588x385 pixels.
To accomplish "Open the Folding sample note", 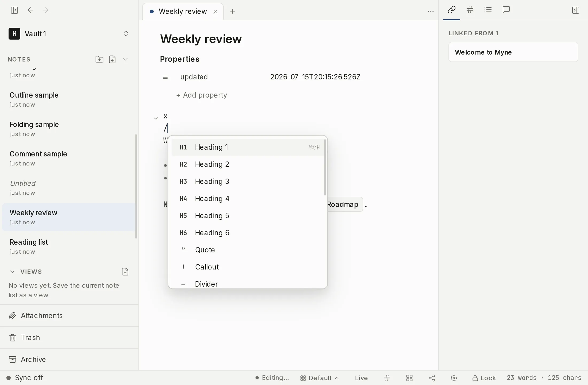I will [x=69, y=129].
